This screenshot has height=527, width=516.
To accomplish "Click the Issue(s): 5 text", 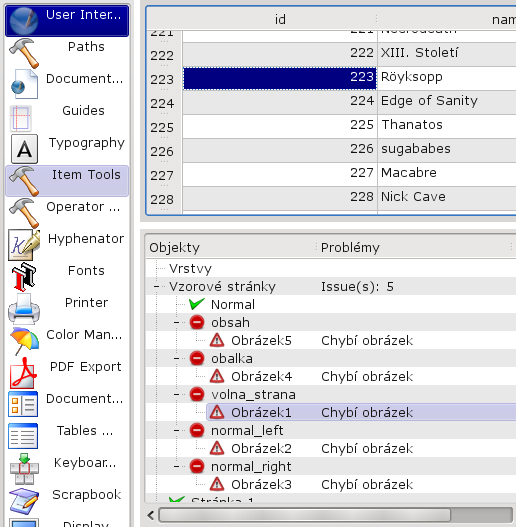I will tap(357, 287).
